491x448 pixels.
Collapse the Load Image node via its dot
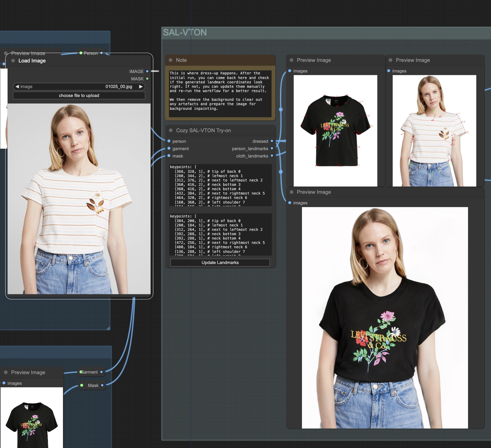click(13, 60)
